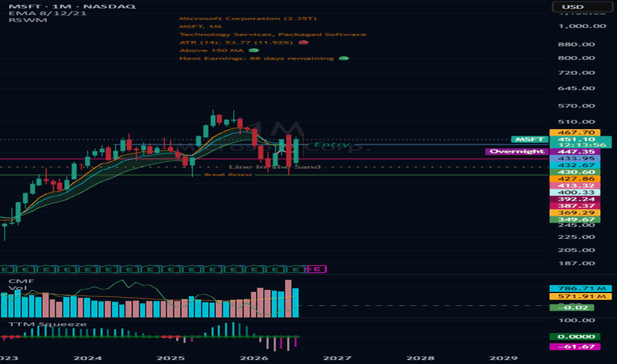Click the 571.91 M volume average tag
The image size is (617, 364).
coord(581,296)
